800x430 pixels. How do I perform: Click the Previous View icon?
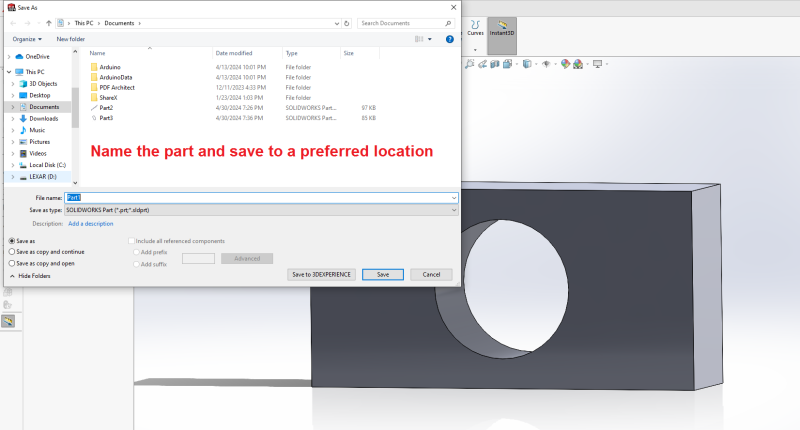(x=482, y=64)
